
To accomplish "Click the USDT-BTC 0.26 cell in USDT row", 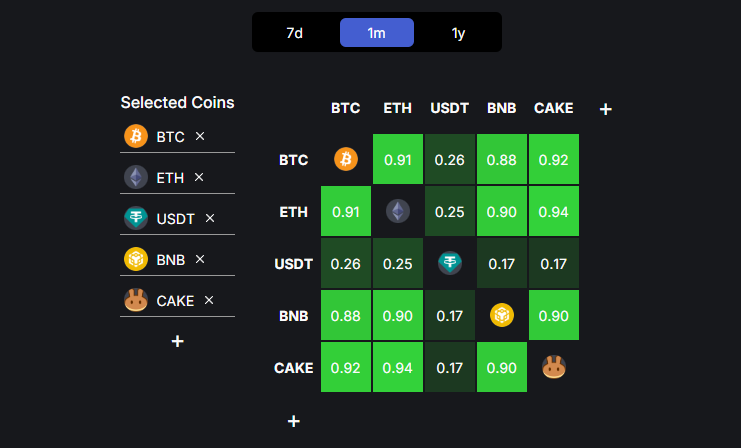I will click(x=346, y=263).
